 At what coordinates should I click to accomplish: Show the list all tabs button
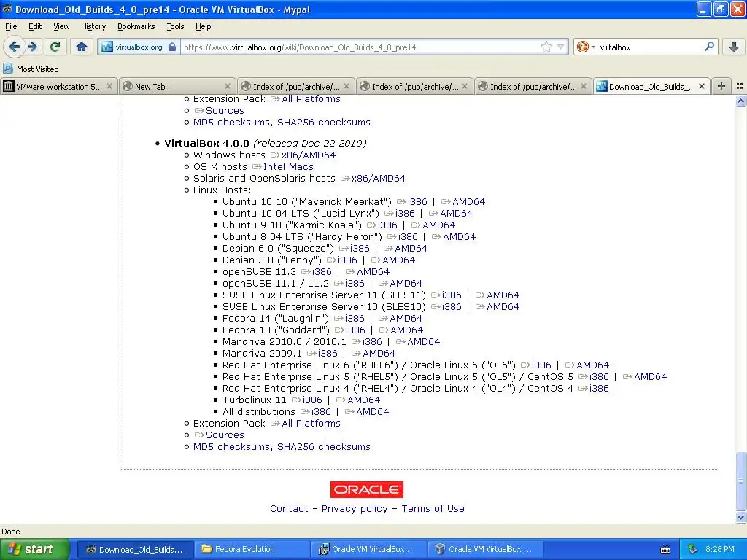pyautogui.click(x=740, y=86)
